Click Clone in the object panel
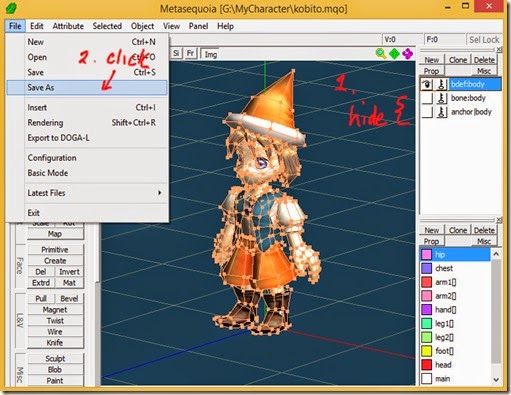 (x=458, y=60)
